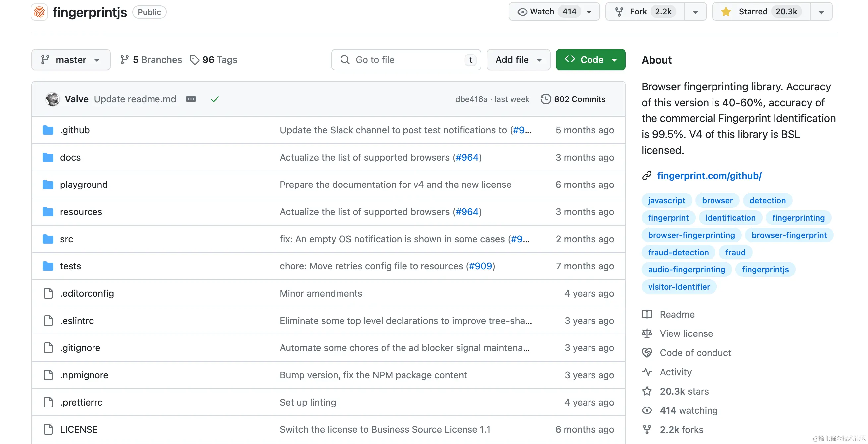Open the 5 Branches link
The image size is (868, 444).
151,60
